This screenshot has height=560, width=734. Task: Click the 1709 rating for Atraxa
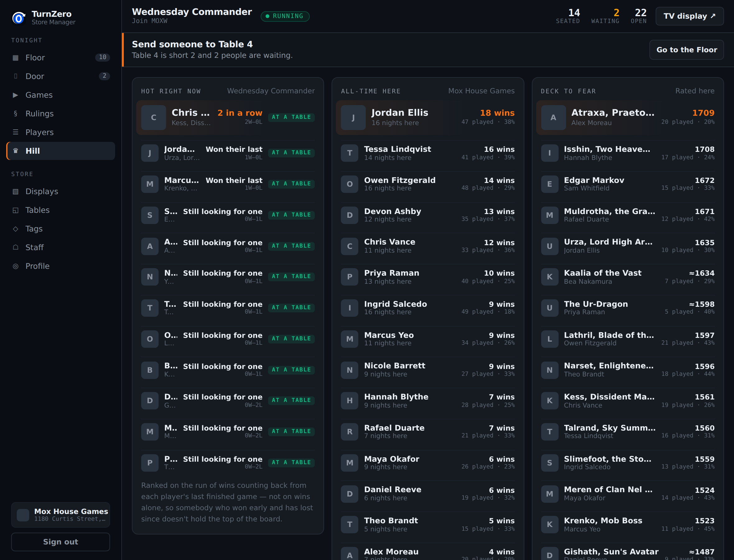click(x=703, y=113)
